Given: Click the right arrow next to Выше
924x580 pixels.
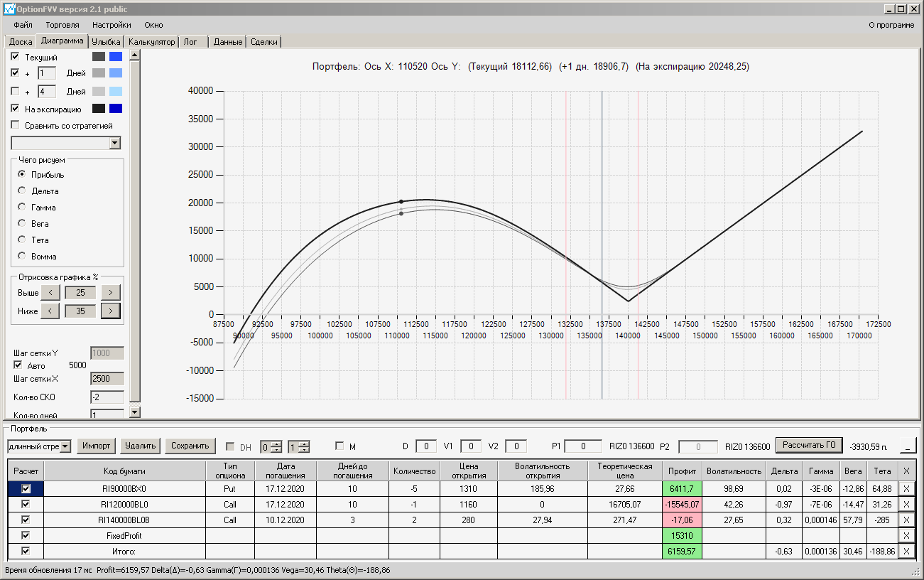Looking at the screenshot, I should [x=110, y=292].
